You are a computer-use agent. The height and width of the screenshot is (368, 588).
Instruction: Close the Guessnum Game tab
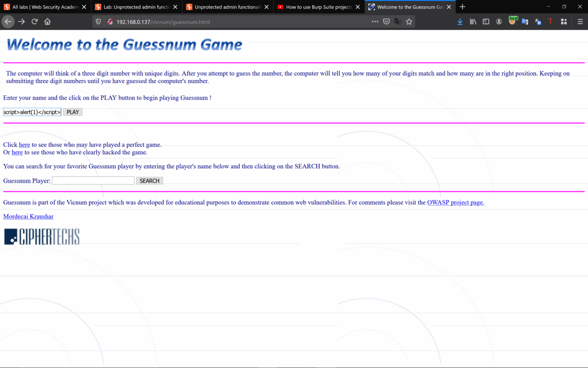click(x=449, y=7)
